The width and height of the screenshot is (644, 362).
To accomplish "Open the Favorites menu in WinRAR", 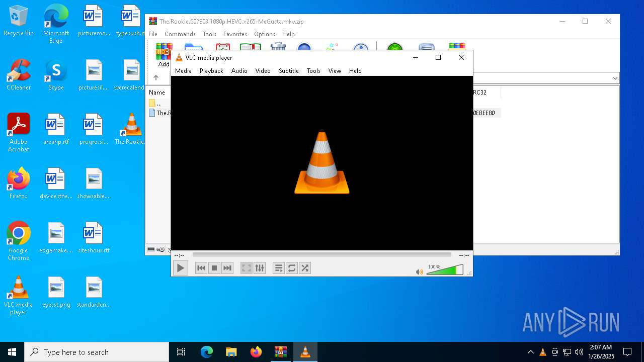I will click(235, 34).
